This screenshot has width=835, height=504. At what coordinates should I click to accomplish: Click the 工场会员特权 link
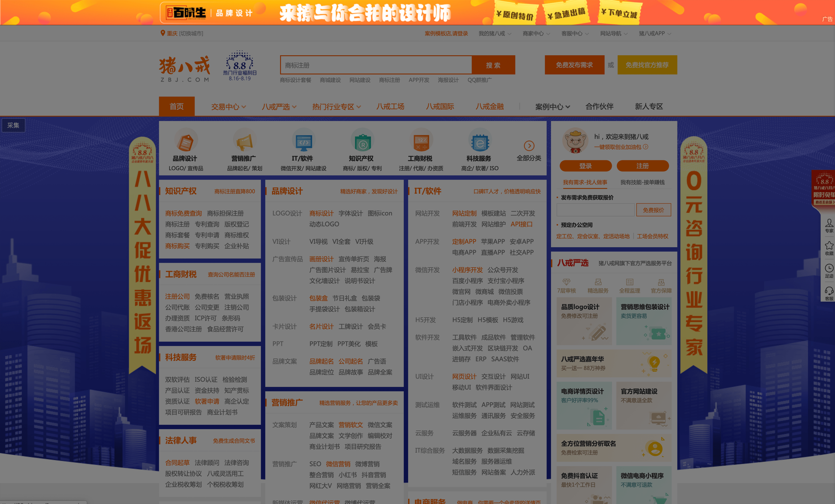click(x=653, y=236)
